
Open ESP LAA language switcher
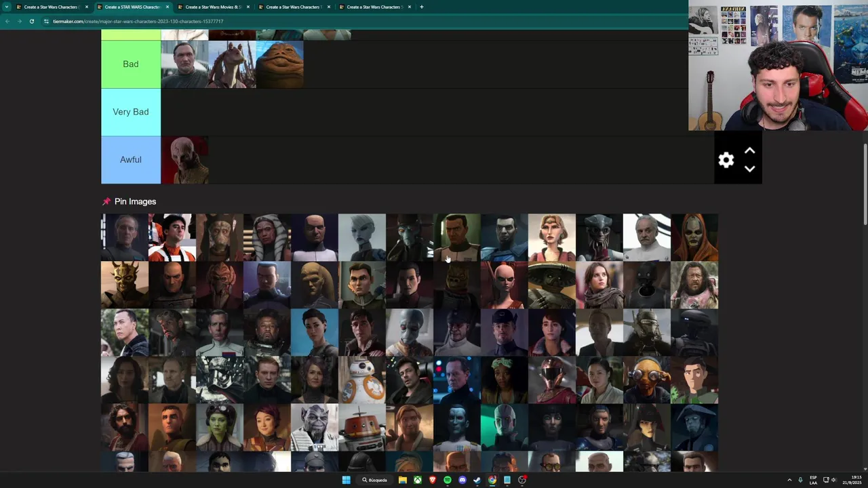[x=813, y=480]
